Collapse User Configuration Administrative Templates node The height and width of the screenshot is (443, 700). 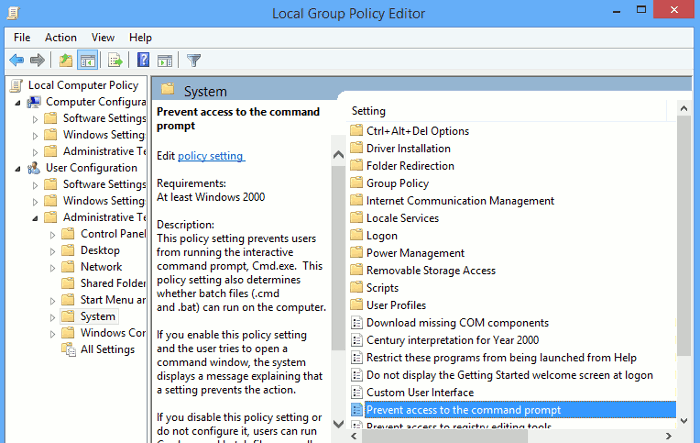point(35,218)
